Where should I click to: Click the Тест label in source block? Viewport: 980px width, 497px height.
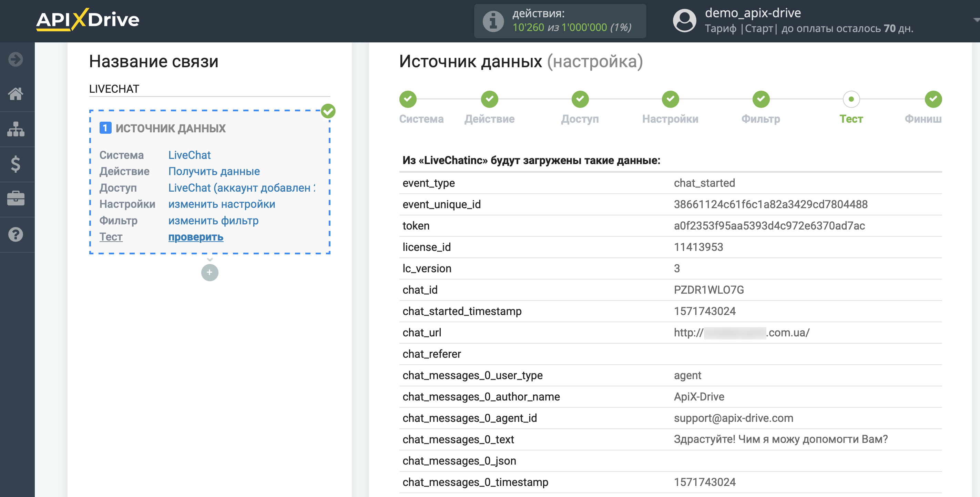[111, 237]
